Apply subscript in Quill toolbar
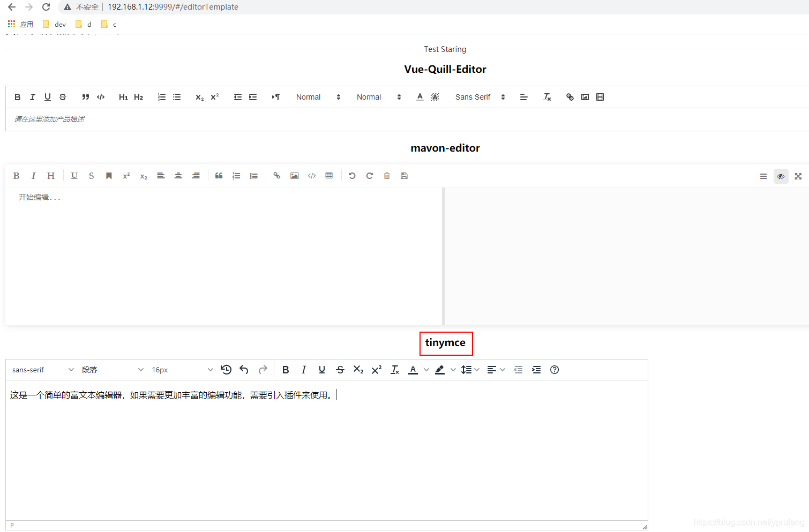 click(x=199, y=97)
